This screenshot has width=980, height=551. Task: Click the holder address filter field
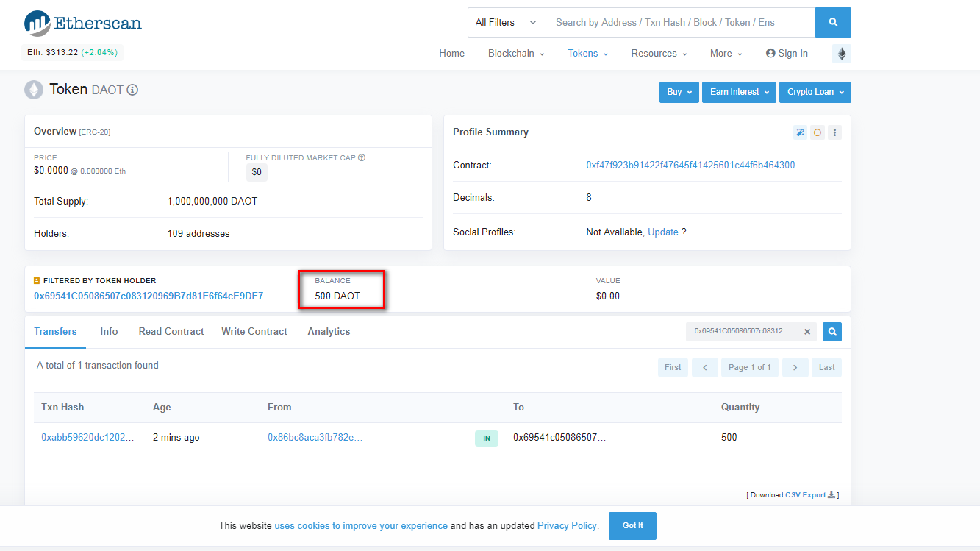coord(742,332)
